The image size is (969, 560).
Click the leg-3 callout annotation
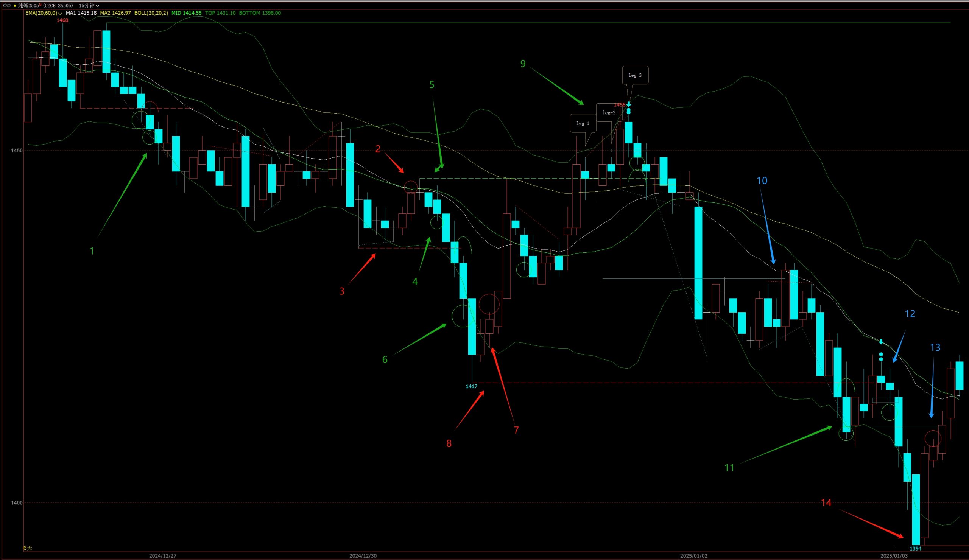click(635, 75)
